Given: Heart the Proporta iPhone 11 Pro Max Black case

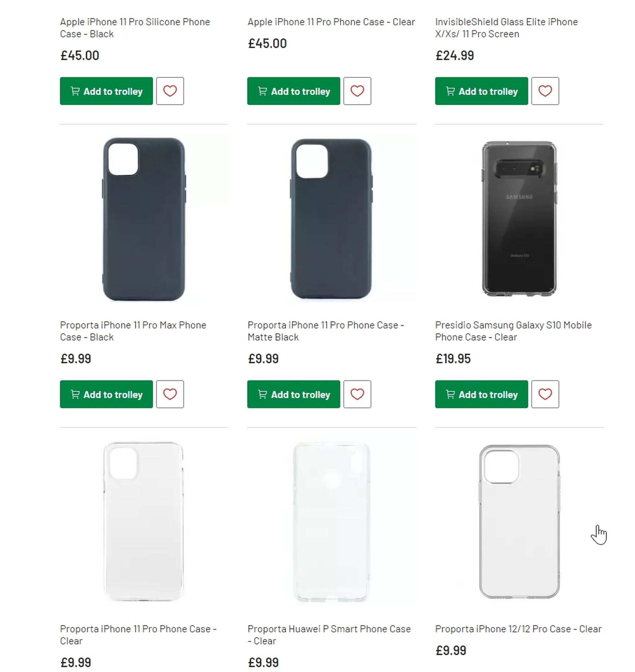Looking at the screenshot, I should click(170, 394).
